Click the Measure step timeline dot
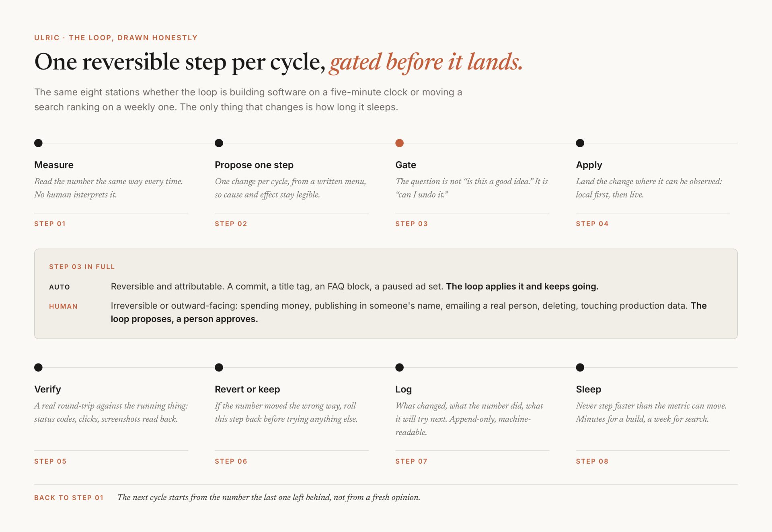The image size is (772, 532). pyautogui.click(x=38, y=143)
